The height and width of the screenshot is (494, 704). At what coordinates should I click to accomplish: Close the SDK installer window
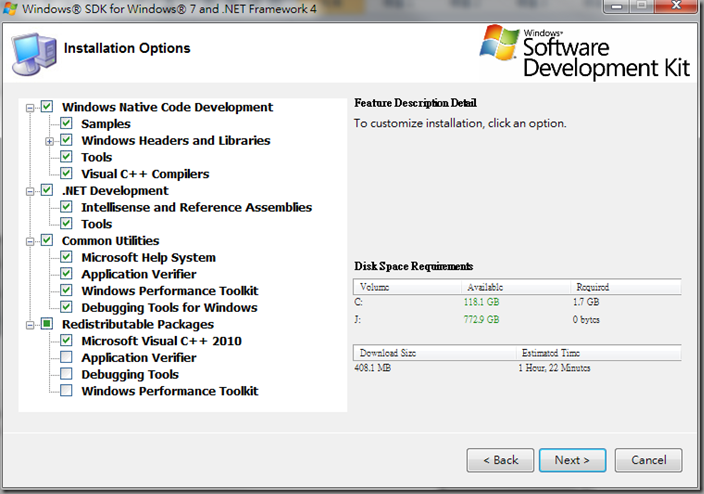point(676,6)
